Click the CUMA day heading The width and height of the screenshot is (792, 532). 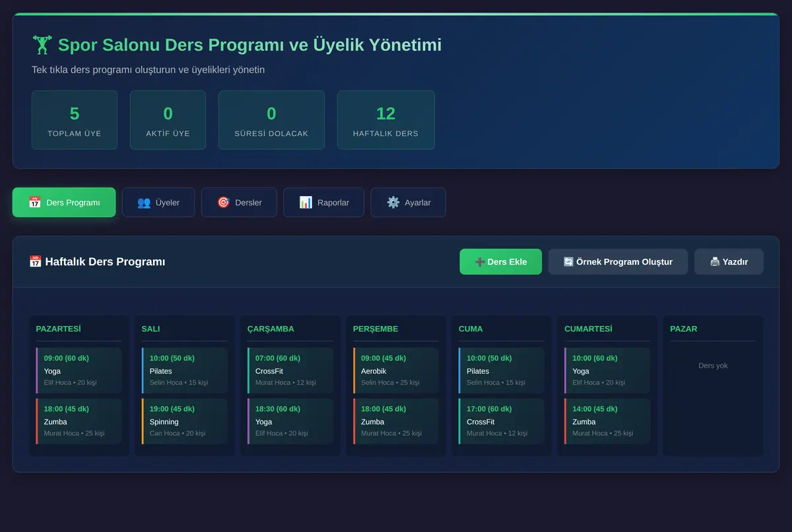471,329
